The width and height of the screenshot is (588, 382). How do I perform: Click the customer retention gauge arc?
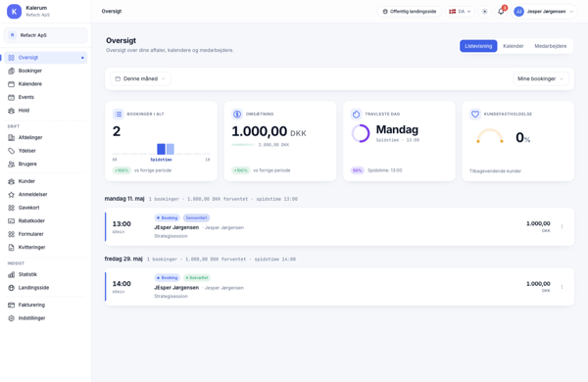pos(490,136)
